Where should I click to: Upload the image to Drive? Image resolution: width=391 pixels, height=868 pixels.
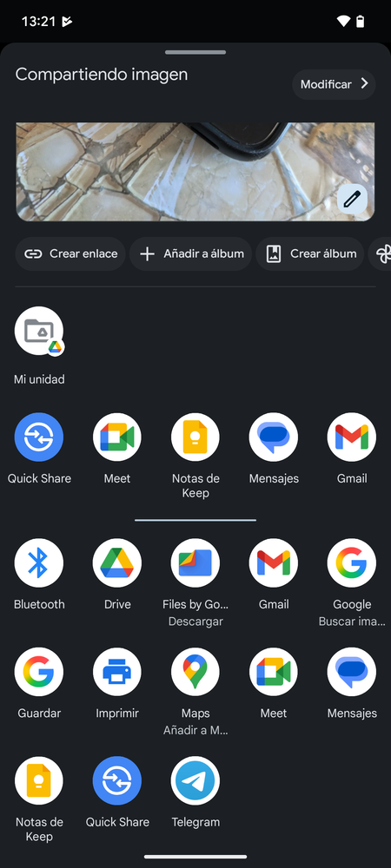pos(116,563)
